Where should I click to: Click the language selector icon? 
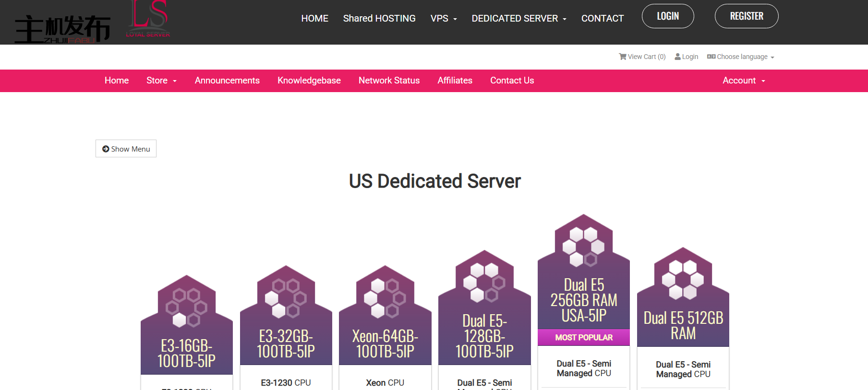click(711, 57)
